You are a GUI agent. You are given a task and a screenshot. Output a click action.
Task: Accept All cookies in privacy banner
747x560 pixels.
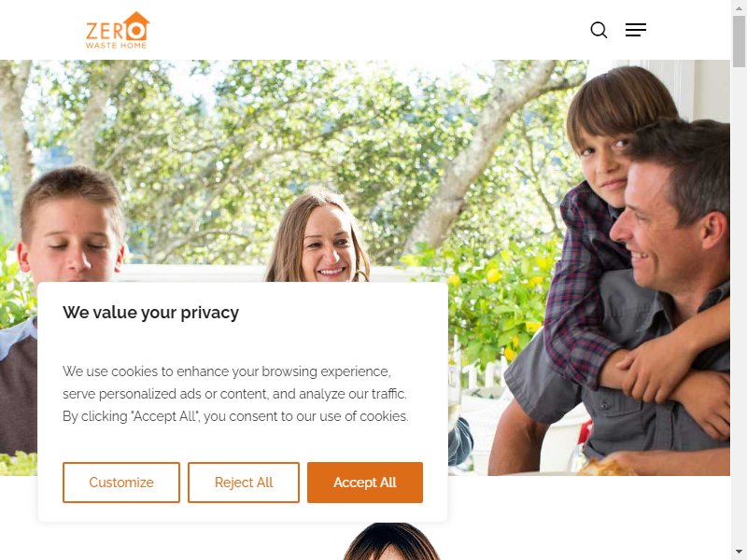(365, 483)
